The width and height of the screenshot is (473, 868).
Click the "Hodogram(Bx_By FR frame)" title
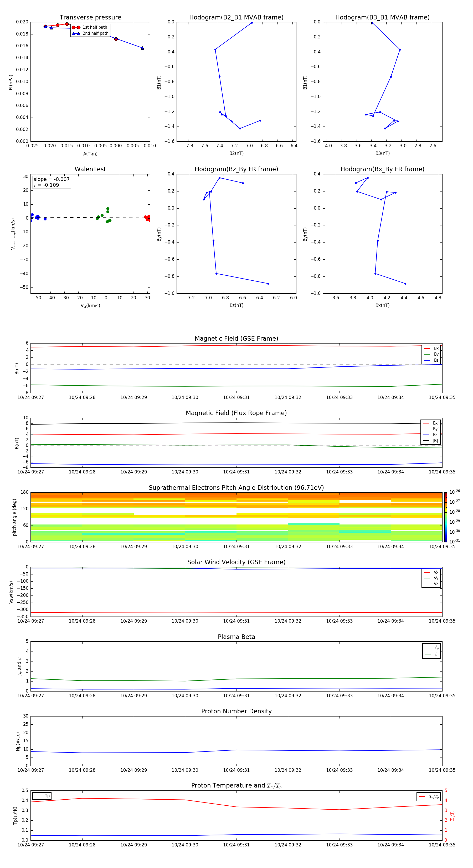coord(382,169)
